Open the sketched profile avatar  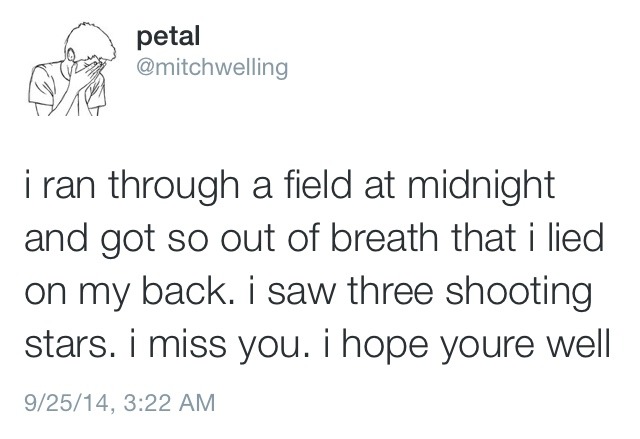pos(72,69)
